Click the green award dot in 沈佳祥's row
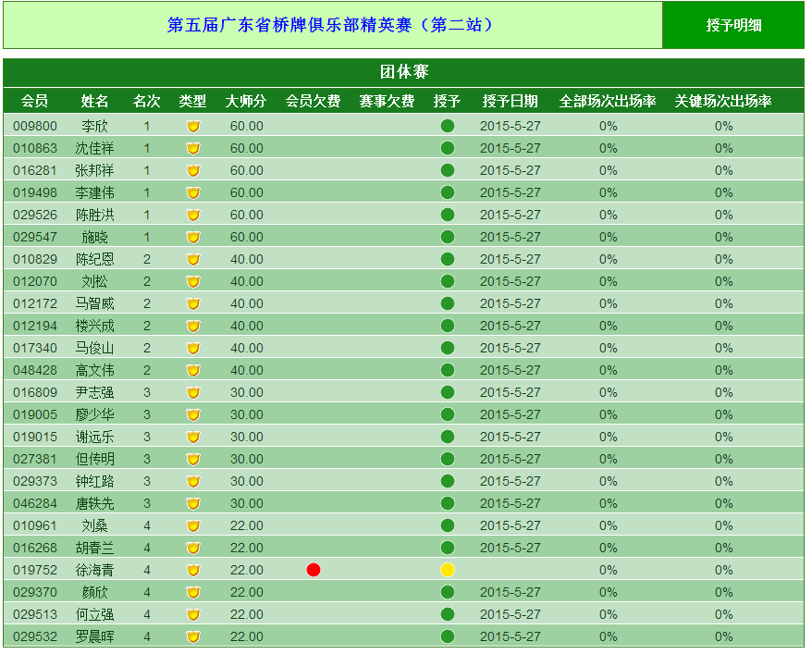Screen dimensions: 812x654 [448, 148]
